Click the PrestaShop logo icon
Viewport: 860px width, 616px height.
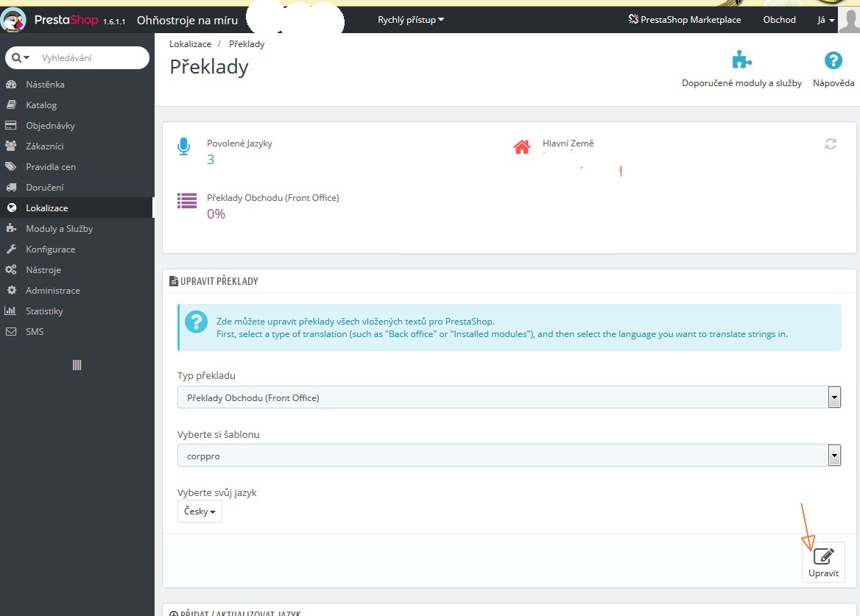point(15,19)
